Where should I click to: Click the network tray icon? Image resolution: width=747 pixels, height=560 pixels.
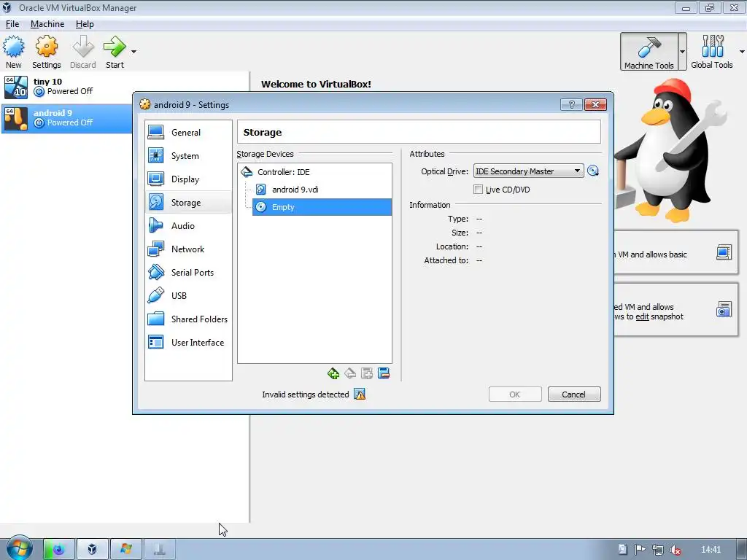pyautogui.click(x=657, y=550)
